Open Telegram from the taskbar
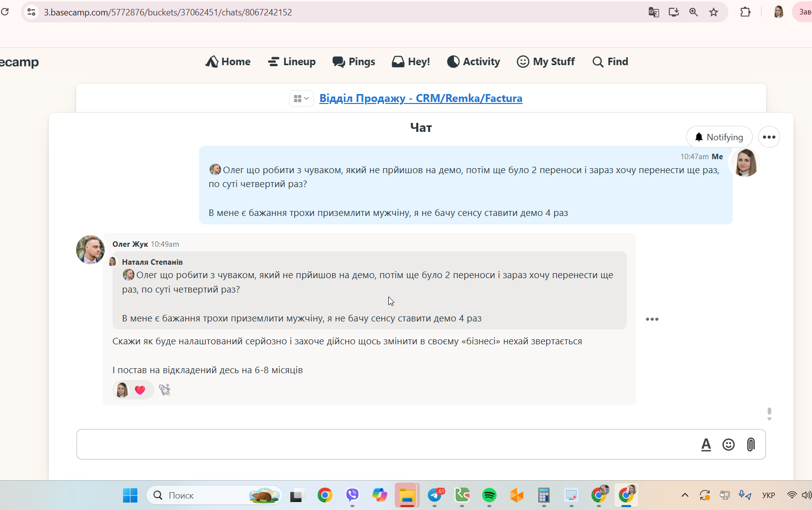Image resolution: width=812 pixels, height=510 pixels. (x=436, y=495)
